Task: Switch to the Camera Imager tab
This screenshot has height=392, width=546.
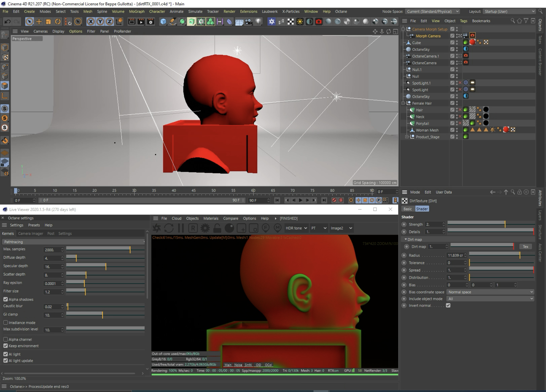Action: 30,233
